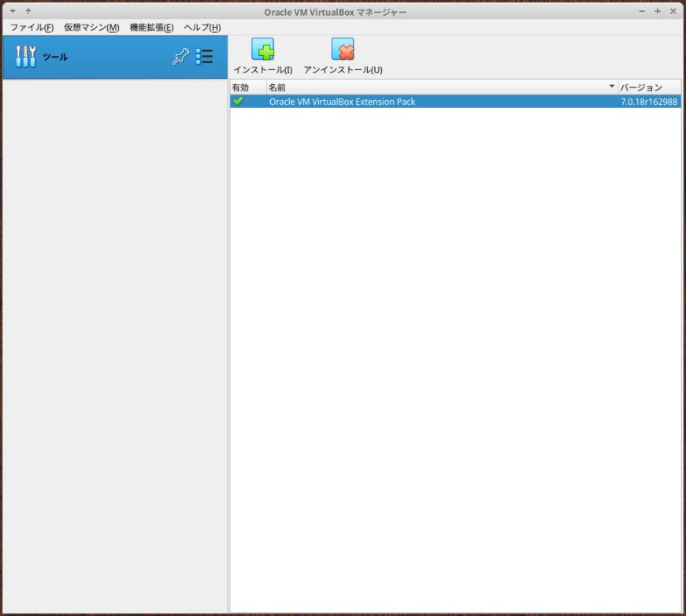The image size is (686, 616).
Task: Maximize the VirtualBox Manager window
Action: [x=658, y=11]
